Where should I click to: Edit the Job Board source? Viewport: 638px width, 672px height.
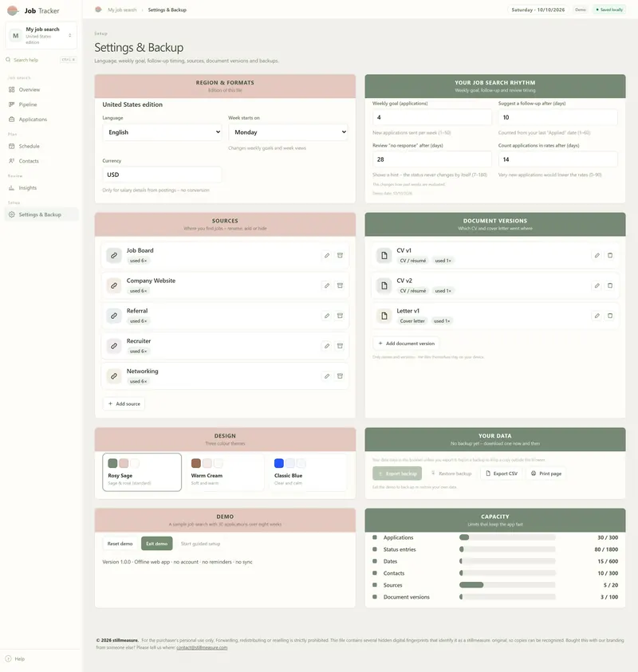tap(327, 255)
